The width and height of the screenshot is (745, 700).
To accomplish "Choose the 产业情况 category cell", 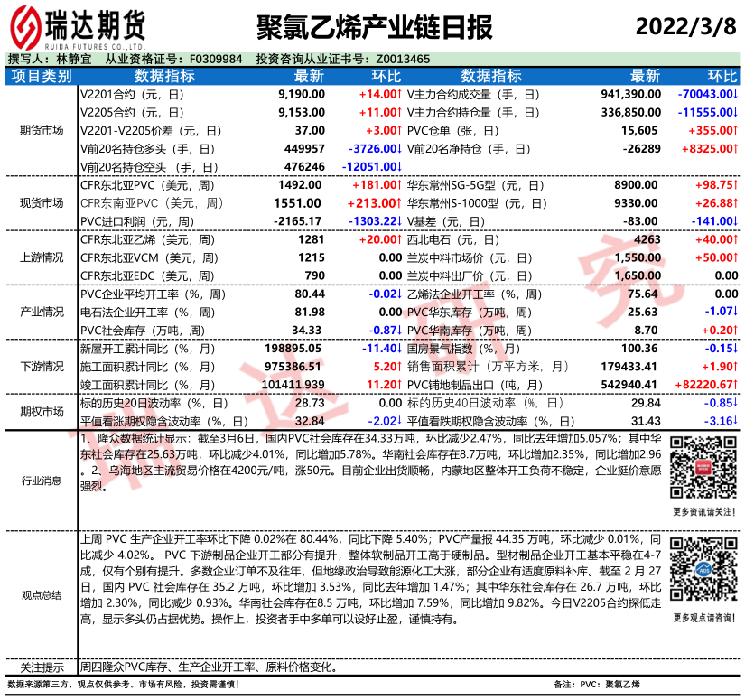I will (42, 312).
